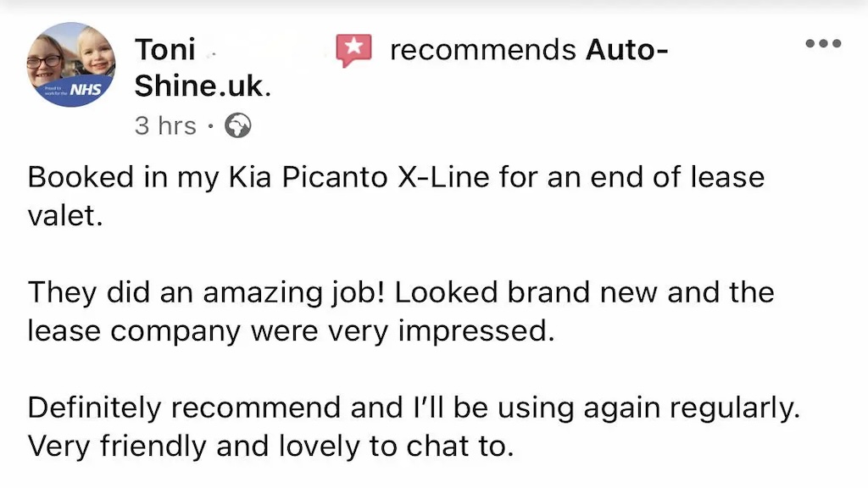Click the word valet in the review

(x=65, y=216)
